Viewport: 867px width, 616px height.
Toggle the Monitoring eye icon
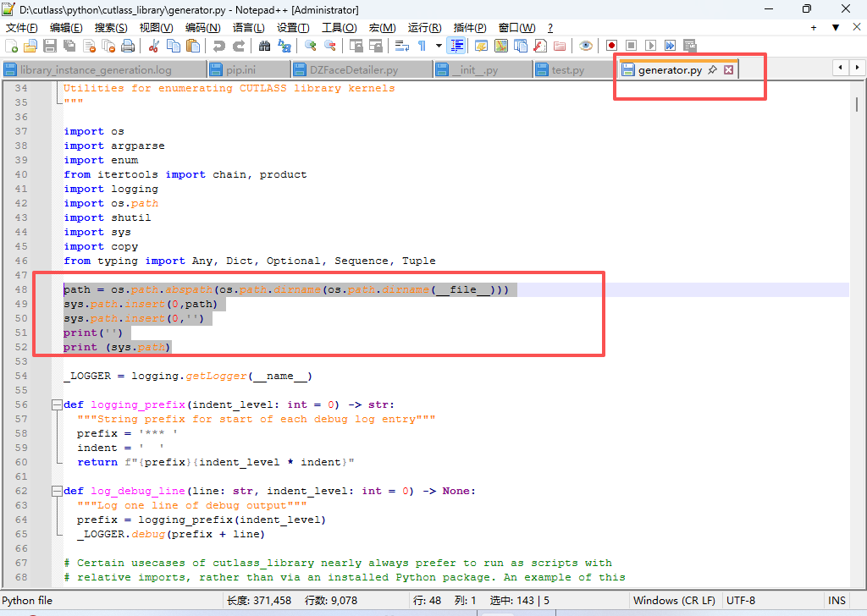[586, 46]
